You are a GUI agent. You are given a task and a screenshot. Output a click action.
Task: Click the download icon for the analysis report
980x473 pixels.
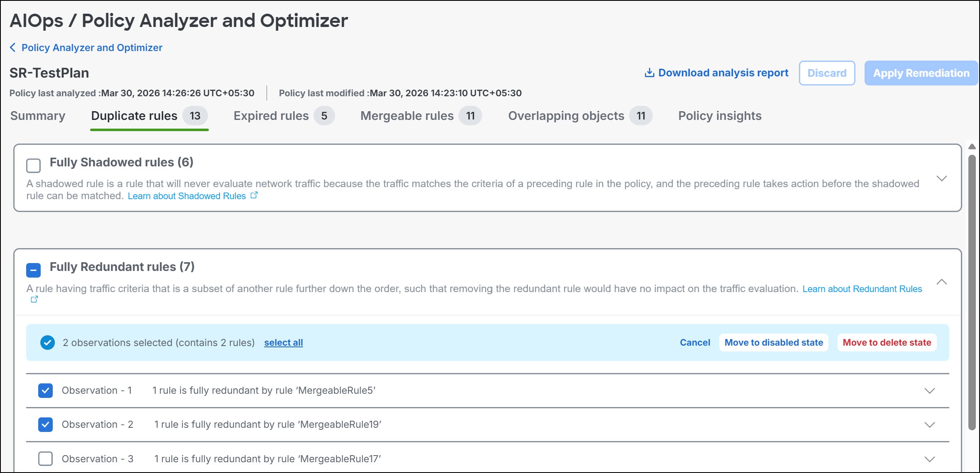click(649, 73)
